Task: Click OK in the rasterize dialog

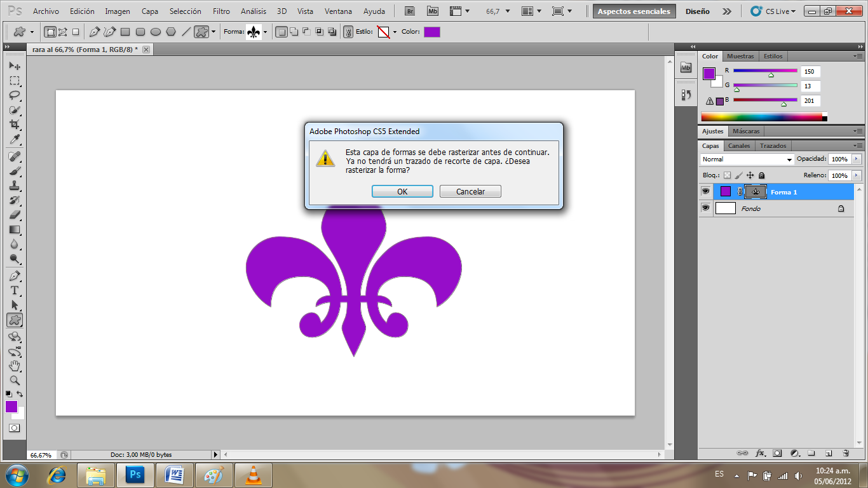Action: (402, 191)
